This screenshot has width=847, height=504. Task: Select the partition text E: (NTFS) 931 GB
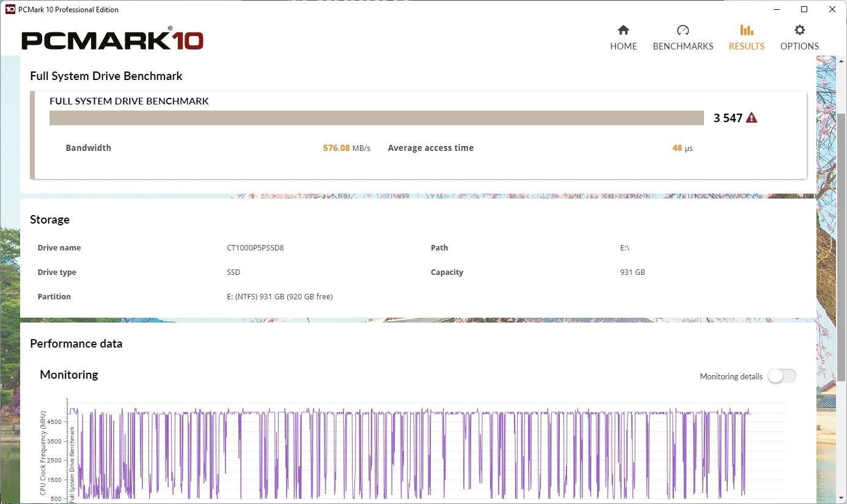(279, 296)
